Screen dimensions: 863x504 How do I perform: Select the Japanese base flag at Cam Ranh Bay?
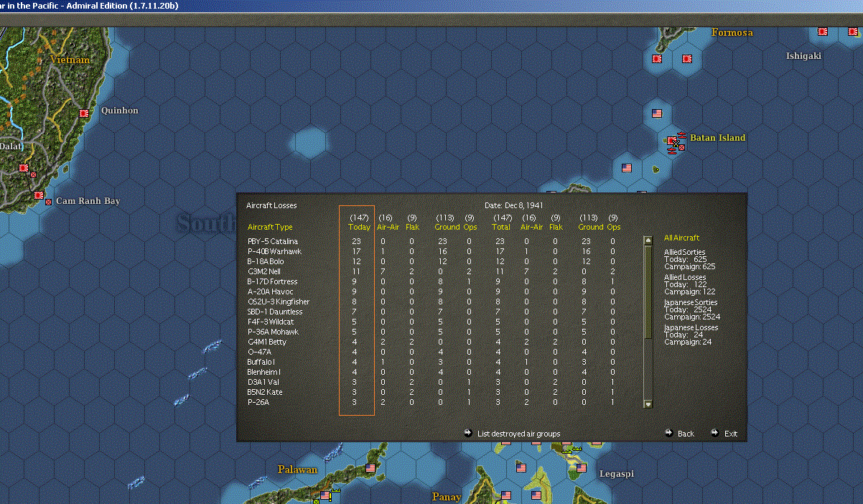[39, 195]
